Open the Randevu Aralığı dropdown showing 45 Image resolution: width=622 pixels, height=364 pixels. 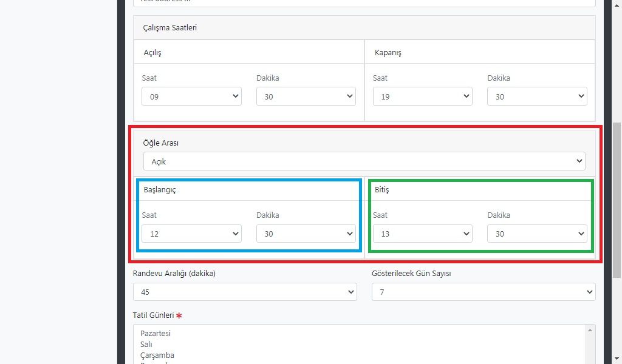click(x=245, y=292)
